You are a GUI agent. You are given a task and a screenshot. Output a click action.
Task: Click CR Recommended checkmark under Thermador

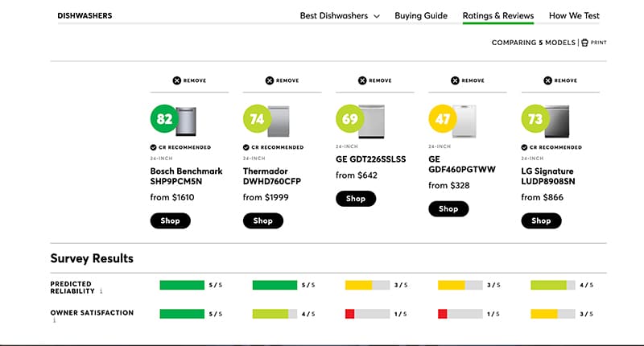[246, 147]
